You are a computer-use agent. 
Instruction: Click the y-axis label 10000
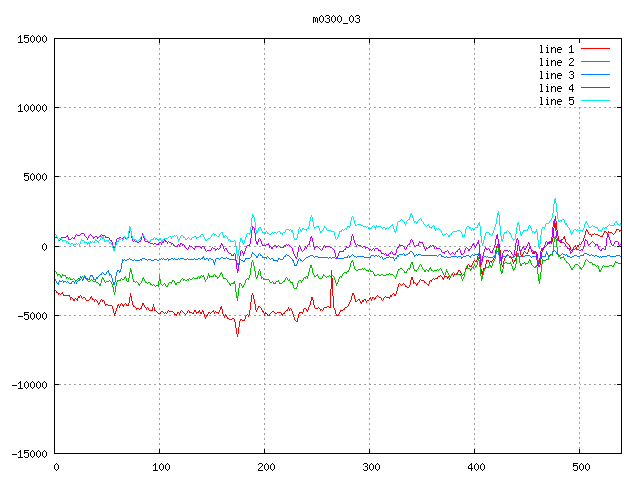tap(32, 108)
